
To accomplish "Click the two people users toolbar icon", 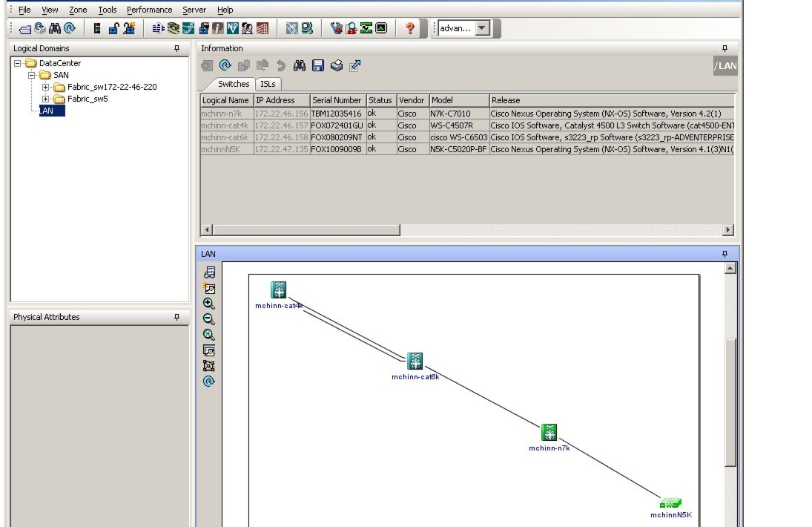I will [247, 28].
